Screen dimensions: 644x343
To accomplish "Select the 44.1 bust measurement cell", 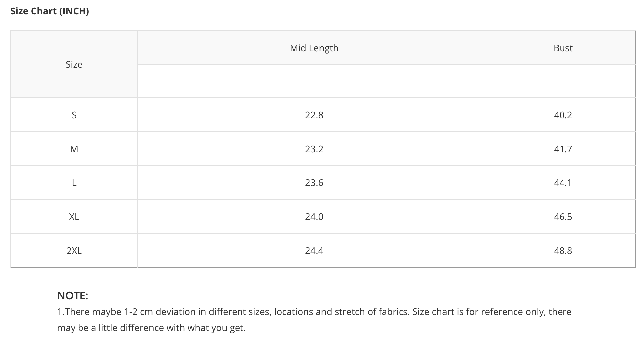I will coord(563,183).
